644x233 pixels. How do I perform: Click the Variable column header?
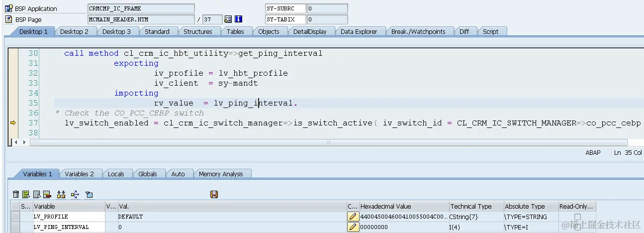[69, 206]
